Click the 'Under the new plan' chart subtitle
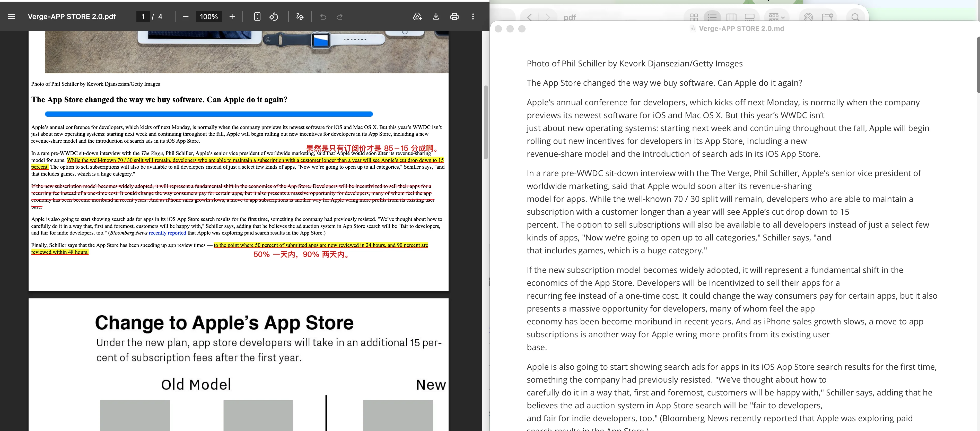This screenshot has width=980, height=431. coord(269,350)
